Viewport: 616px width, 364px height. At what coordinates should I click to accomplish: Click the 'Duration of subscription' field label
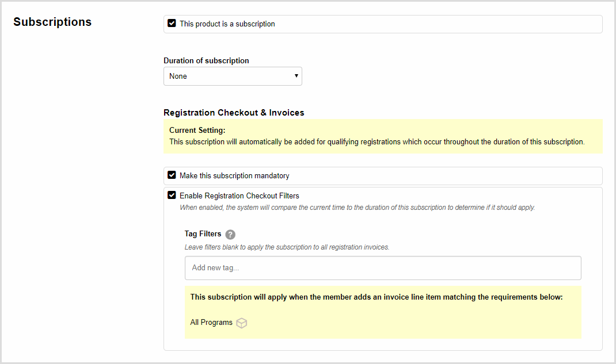pos(206,61)
